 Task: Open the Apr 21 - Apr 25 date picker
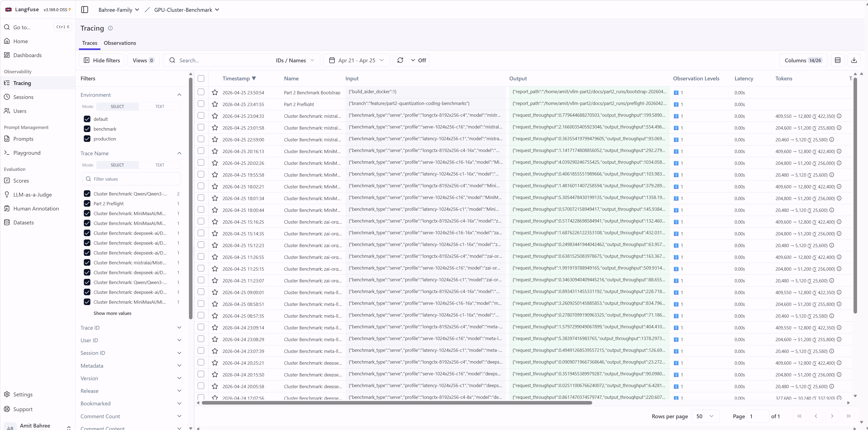pyautogui.click(x=357, y=60)
